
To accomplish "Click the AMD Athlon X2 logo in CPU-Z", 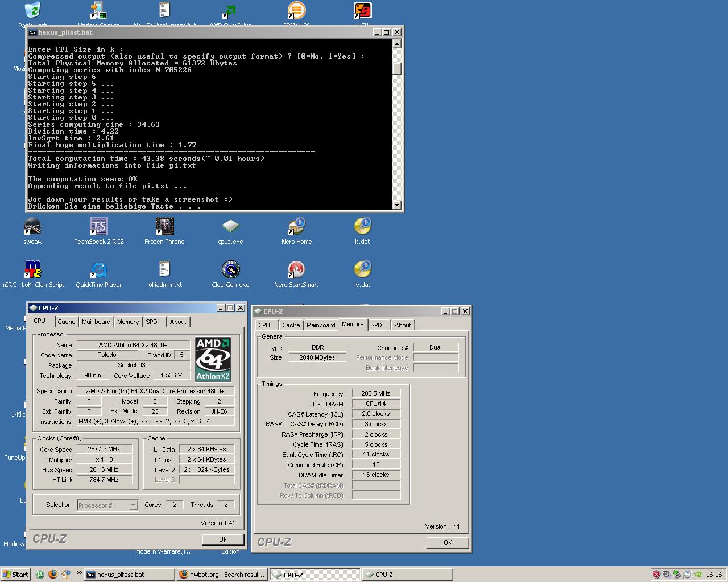I will [213, 359].
